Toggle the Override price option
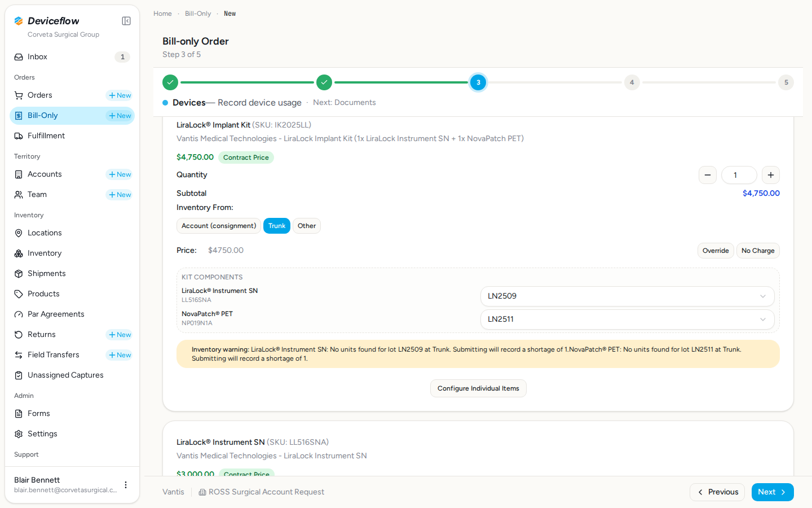This screenshot has width=812, height=508. (x=716, y=251)
